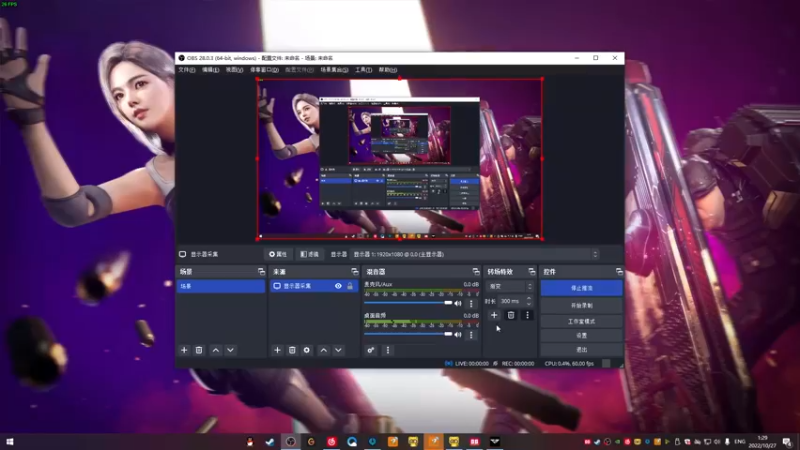Delete the selected scene using trash icon
800x450 pixels.
[x=199, y=350]
